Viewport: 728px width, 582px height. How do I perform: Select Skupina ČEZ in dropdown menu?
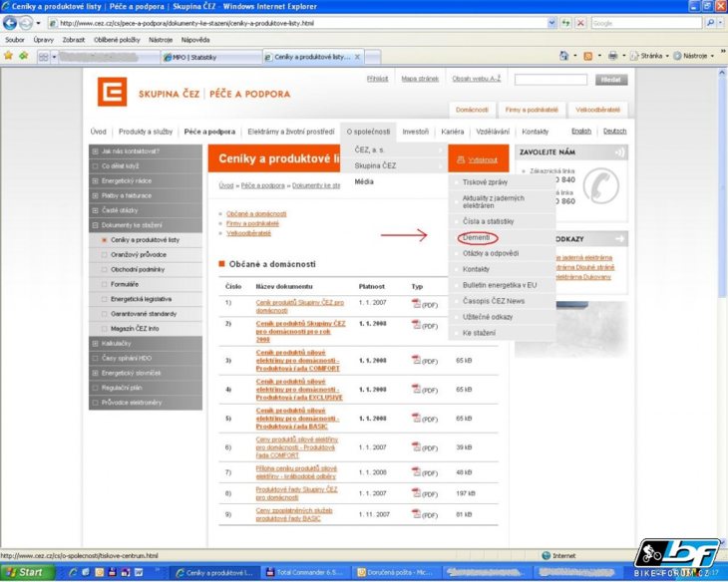coord(375,165)
